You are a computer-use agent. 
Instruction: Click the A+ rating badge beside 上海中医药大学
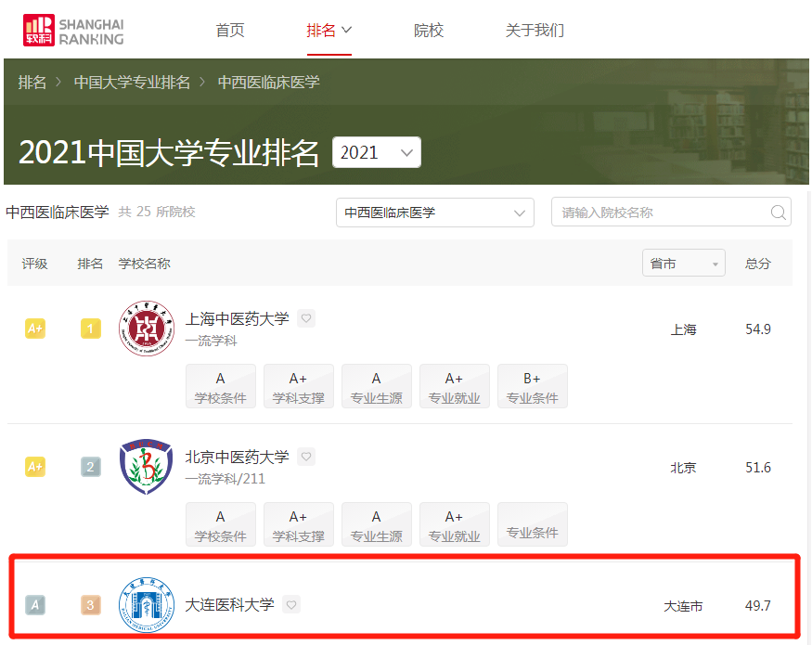[35, 327]
